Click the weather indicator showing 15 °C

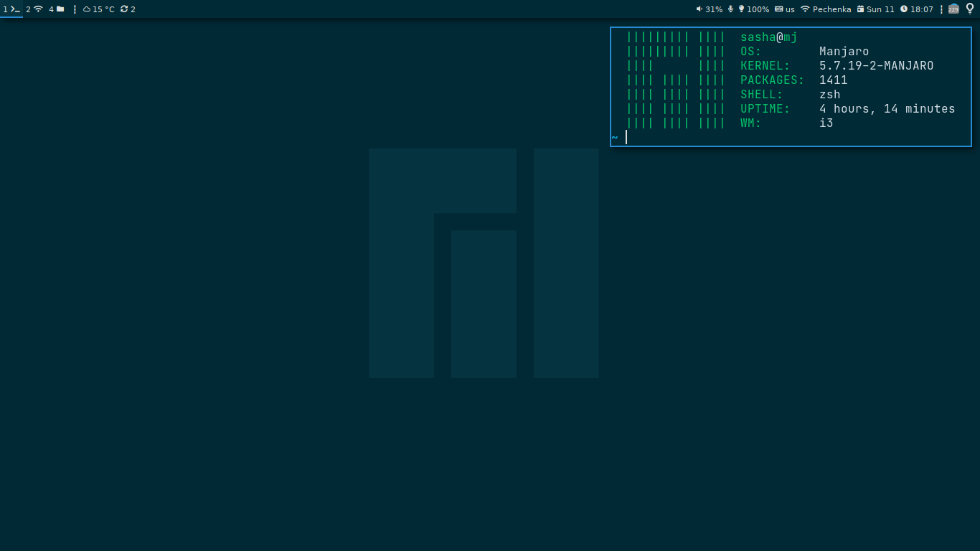pos(99,9)
